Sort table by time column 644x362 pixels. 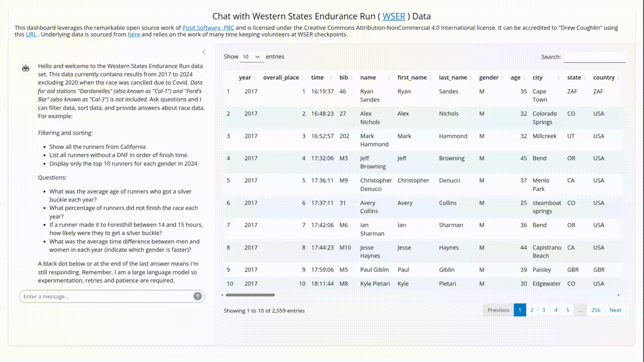point(317,78)
